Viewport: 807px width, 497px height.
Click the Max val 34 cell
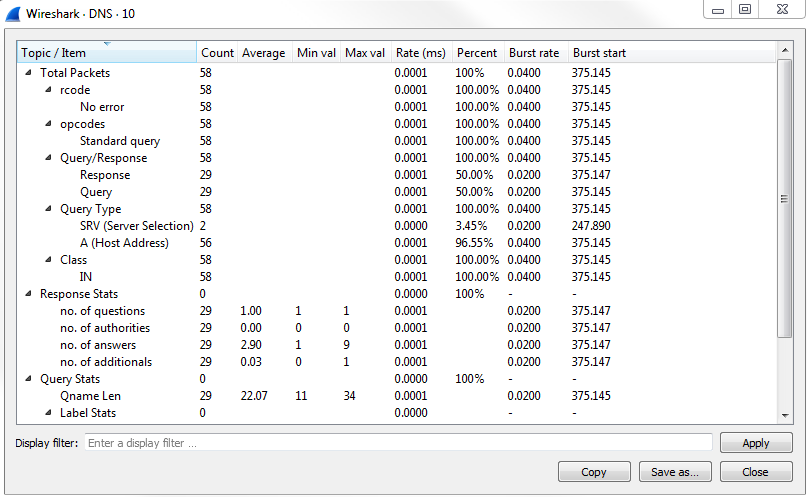349,395
